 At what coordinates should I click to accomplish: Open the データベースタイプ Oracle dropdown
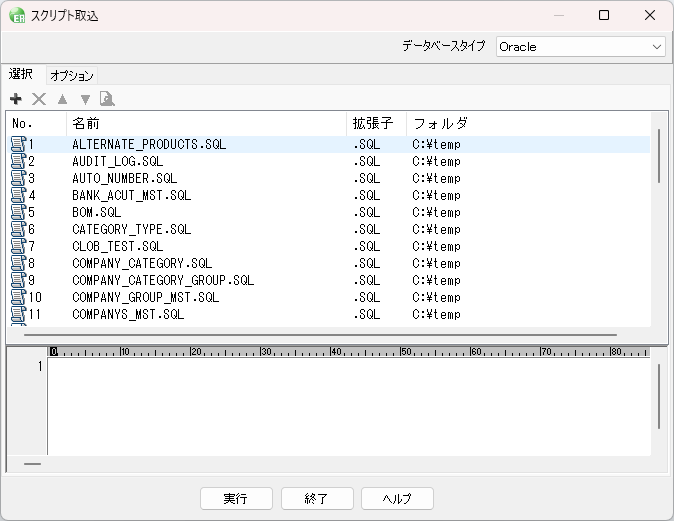coord(581,46)
